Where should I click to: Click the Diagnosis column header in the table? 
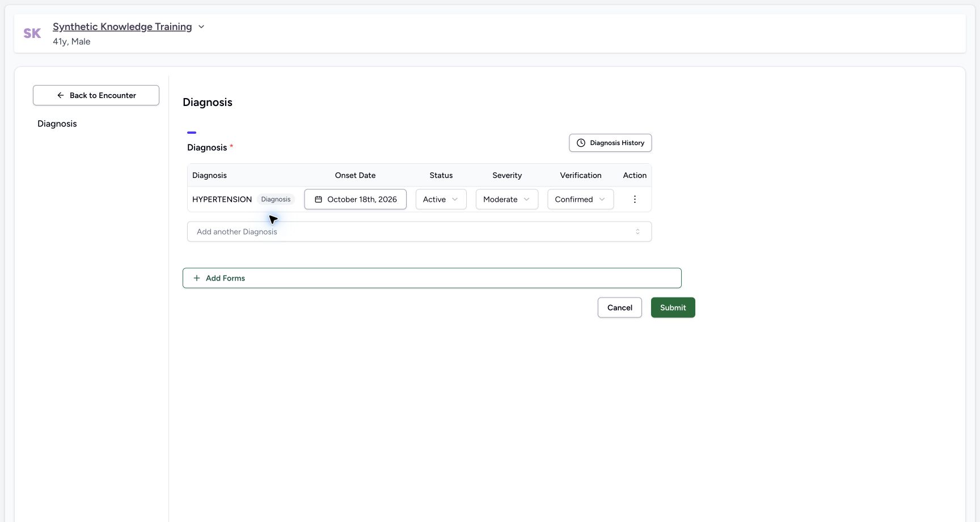209,176
